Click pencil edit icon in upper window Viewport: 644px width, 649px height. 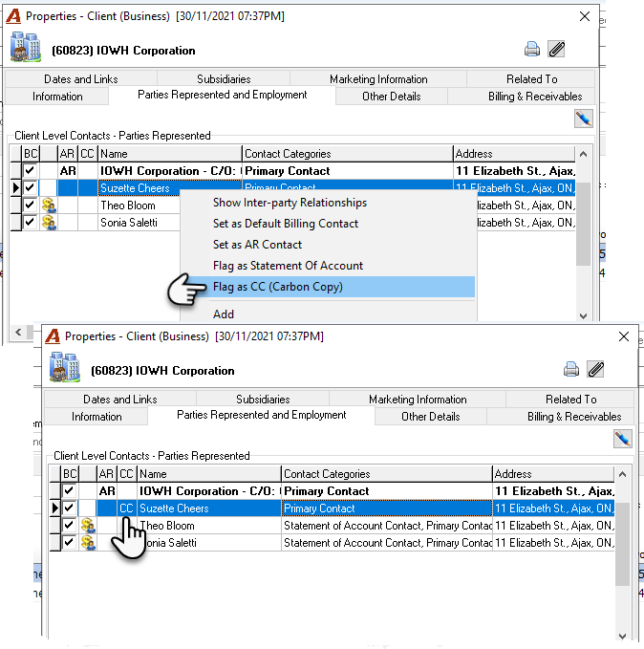[584, 119]
